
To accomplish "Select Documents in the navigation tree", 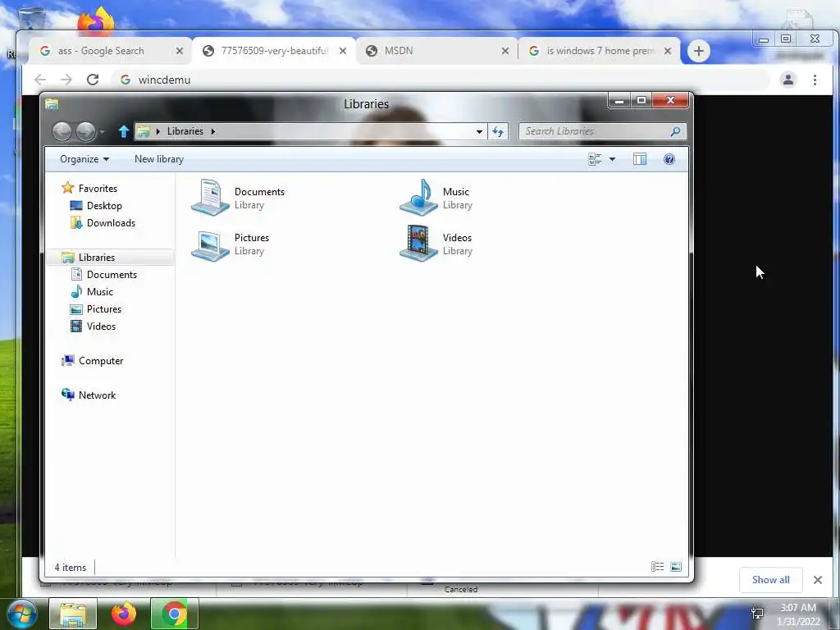I will [x=112, y=275].
